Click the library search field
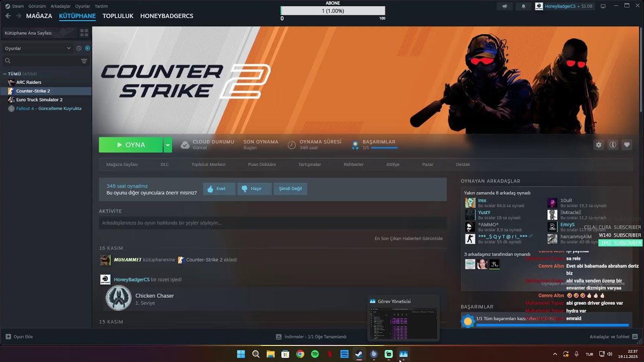 pyautogui.click(x=43, y=61)
